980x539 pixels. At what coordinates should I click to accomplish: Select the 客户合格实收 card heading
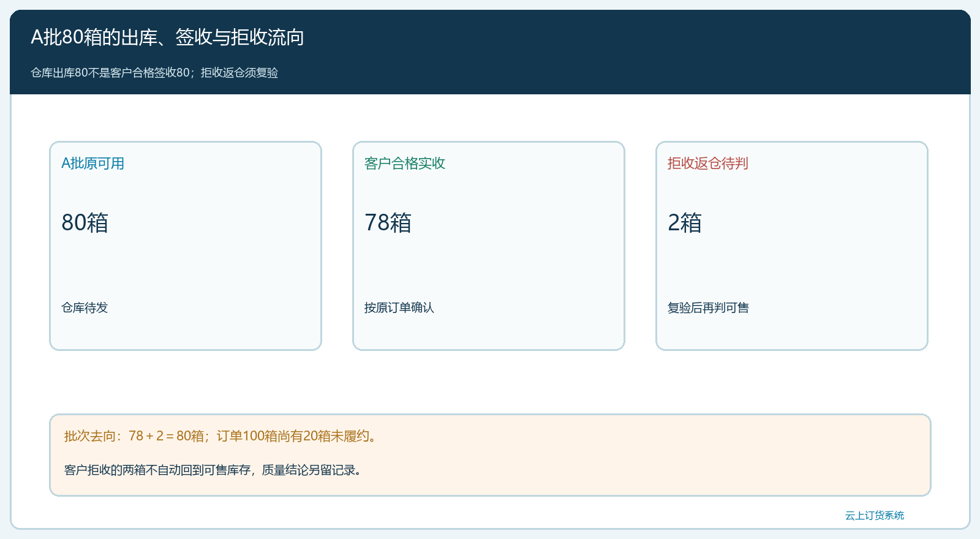[x=405, y=164]
